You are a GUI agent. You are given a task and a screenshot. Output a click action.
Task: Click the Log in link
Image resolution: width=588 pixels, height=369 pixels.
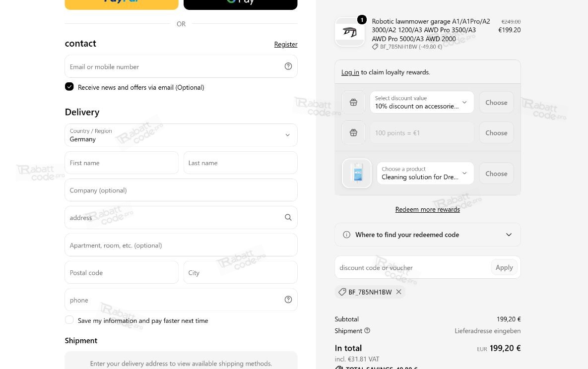tap(350, 72)
